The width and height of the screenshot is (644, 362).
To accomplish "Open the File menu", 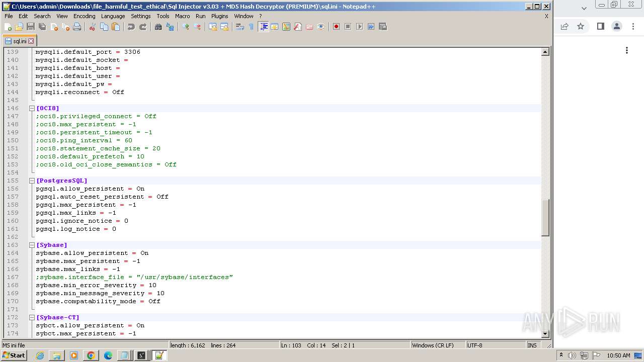I will (9, 16).
